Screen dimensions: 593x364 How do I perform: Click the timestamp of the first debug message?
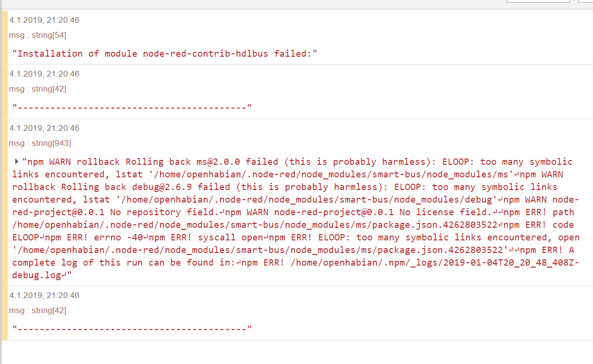click(x=44, y=20)
